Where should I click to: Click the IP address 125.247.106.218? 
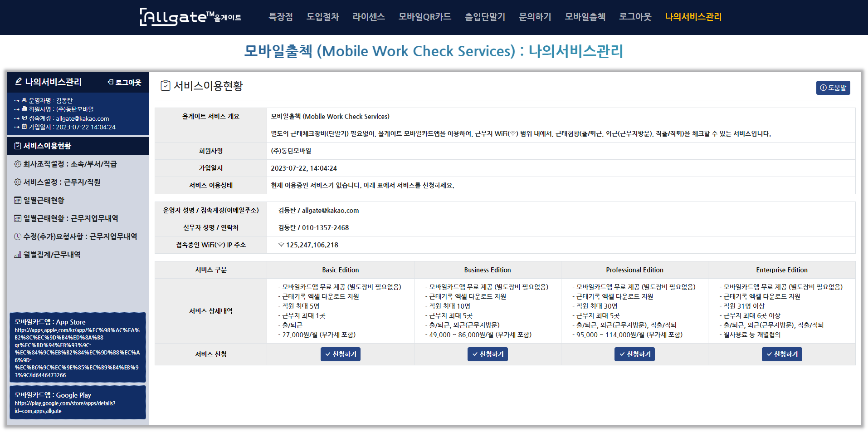click(x=312, y=245)
